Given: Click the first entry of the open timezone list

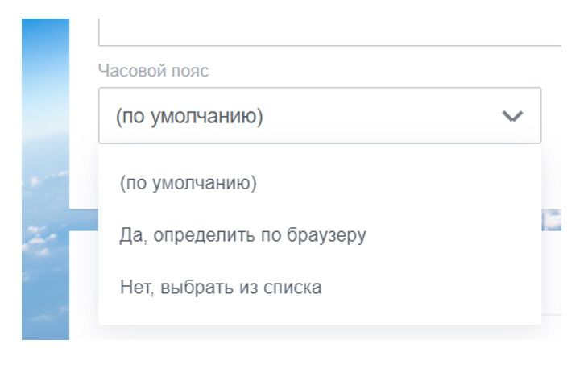Looking at the screenshot, I should coord(188,184).
